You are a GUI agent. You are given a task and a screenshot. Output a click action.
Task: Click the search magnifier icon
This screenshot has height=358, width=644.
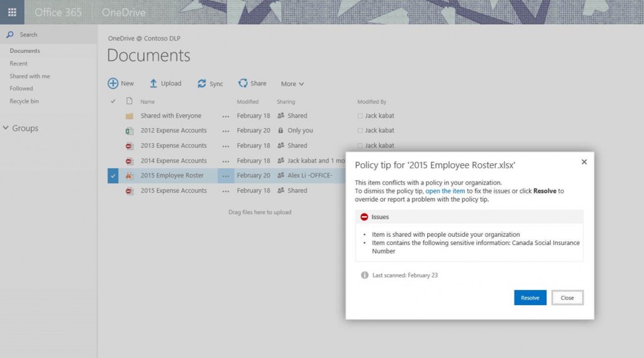(x=10, y=35)
